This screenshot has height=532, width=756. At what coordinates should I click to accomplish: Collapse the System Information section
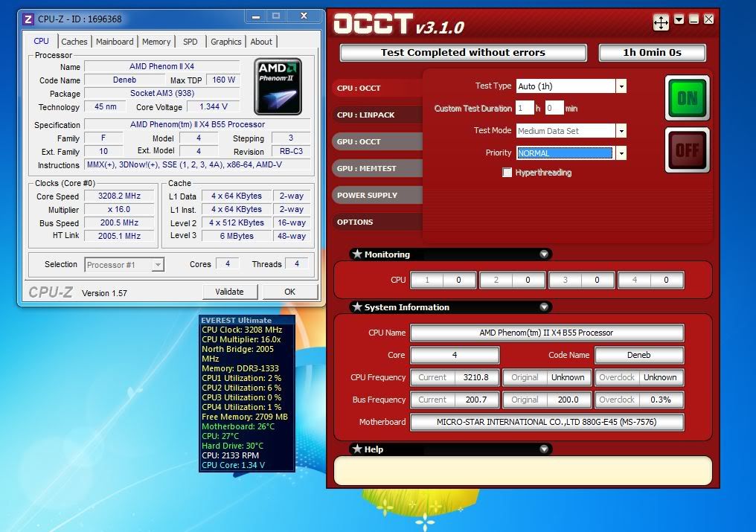tap(544, 307)
